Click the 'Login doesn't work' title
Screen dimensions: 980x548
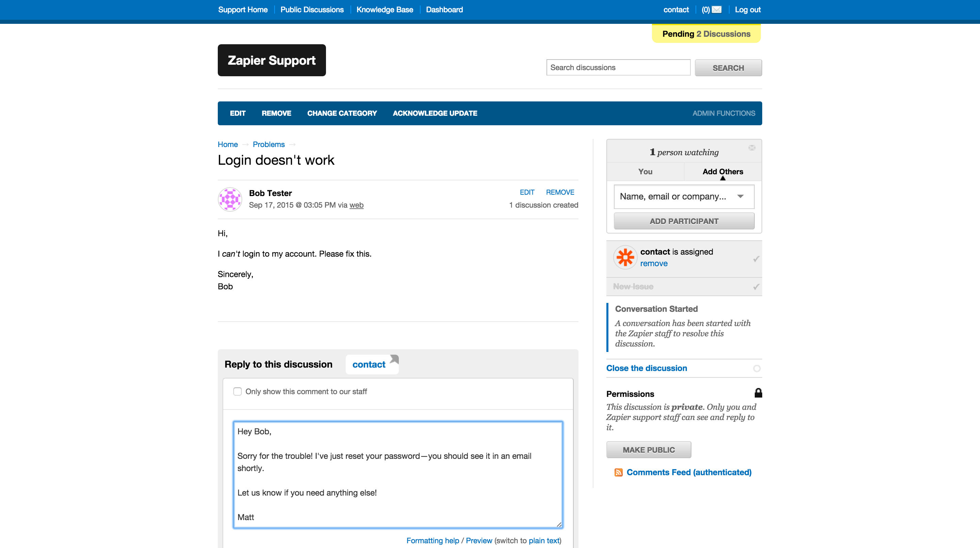pos(276,160)
